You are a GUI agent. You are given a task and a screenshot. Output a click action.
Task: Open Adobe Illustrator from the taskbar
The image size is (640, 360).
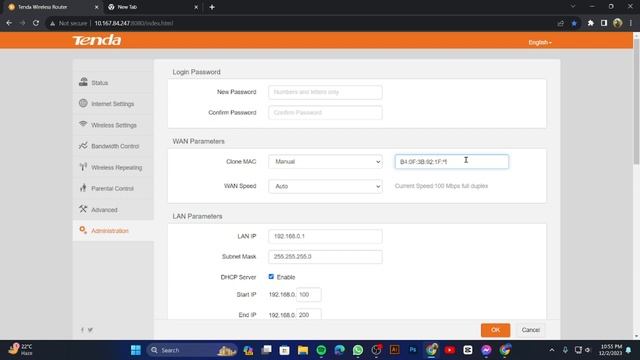point(395,350)
